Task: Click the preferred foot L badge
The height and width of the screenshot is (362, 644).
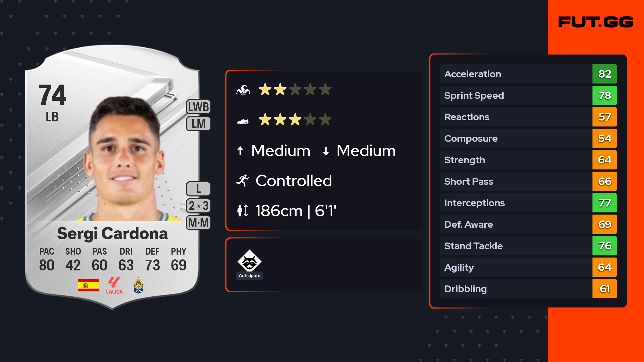Action: (x=198, y=189)
